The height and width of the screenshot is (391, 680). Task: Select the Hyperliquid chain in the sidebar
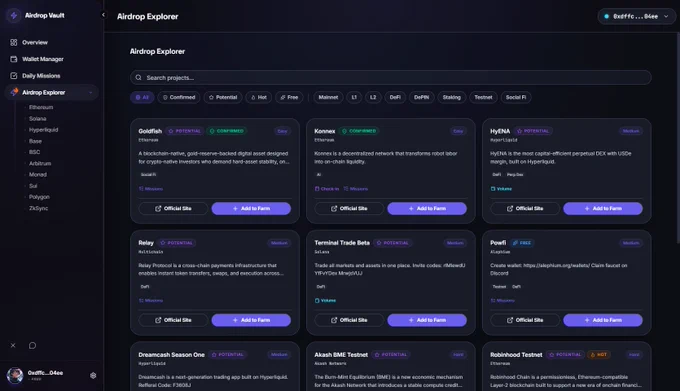pyautogui.click(x=43, y=130)
